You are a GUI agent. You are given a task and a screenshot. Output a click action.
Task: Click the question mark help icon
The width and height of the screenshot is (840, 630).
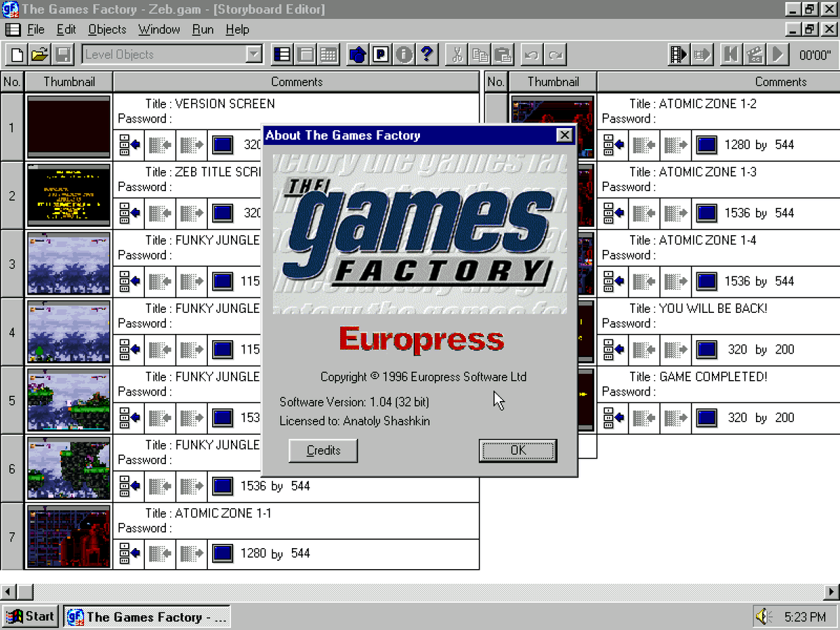point(427,55)
